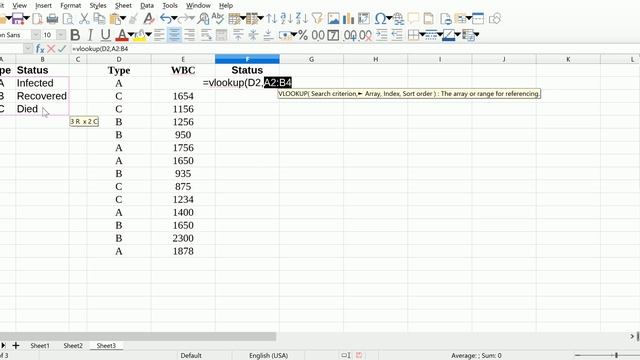Open the Data menu
The height and width of the screenshot is (360, 640).
pos(147,6)
